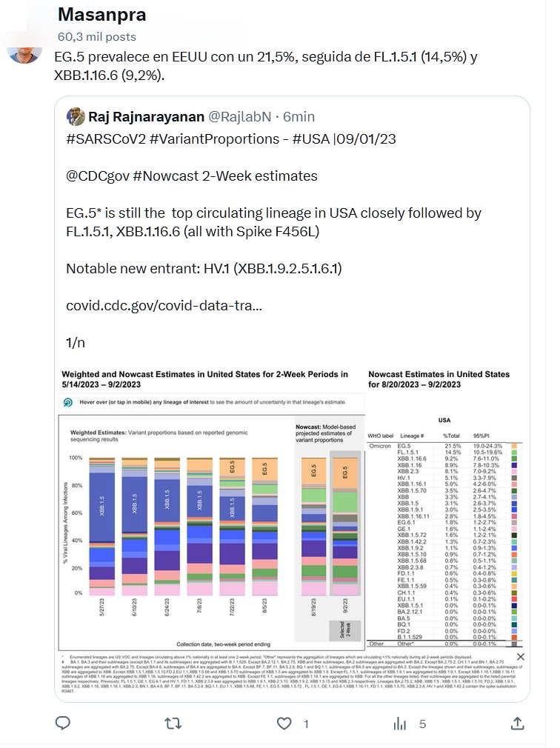Image resolution: width=560 pixels, height=748 pixels.
Task: Click the X icon on chart footnote
Action: [519, 657]
